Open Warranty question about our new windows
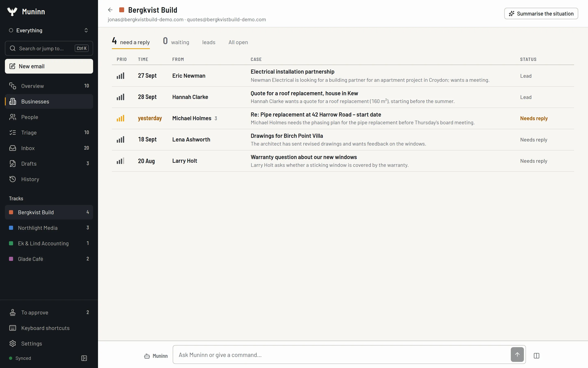The height and width of the screenshot is (368, 588). (343, 161)
